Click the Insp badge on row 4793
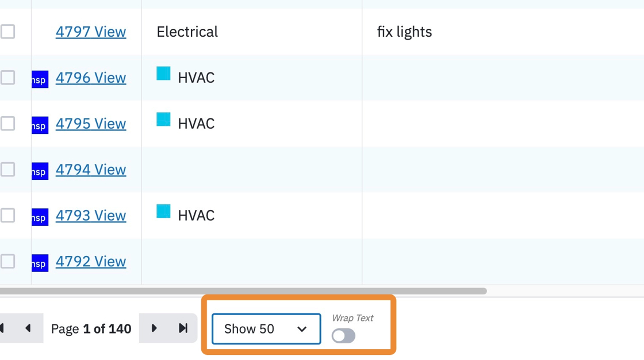 [x=40, y=217]
